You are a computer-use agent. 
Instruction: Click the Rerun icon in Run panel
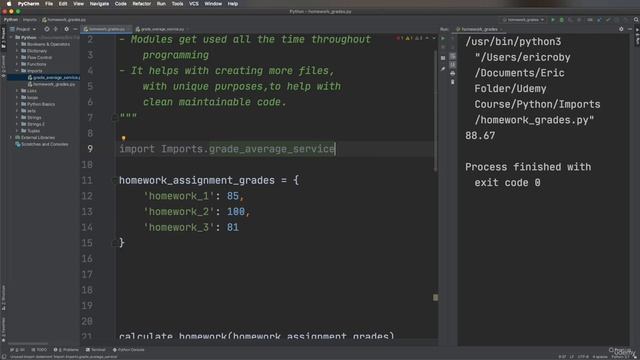[x=443, y=39]
